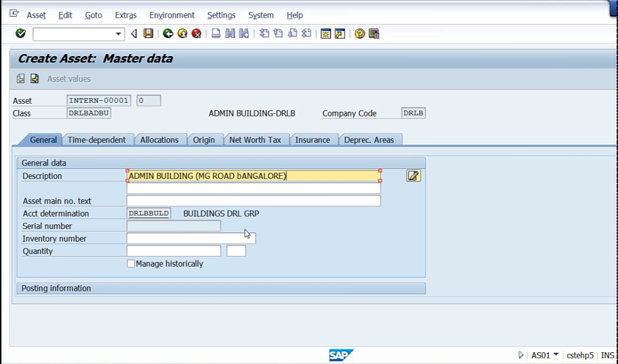Jump to the last page icon

306,34
